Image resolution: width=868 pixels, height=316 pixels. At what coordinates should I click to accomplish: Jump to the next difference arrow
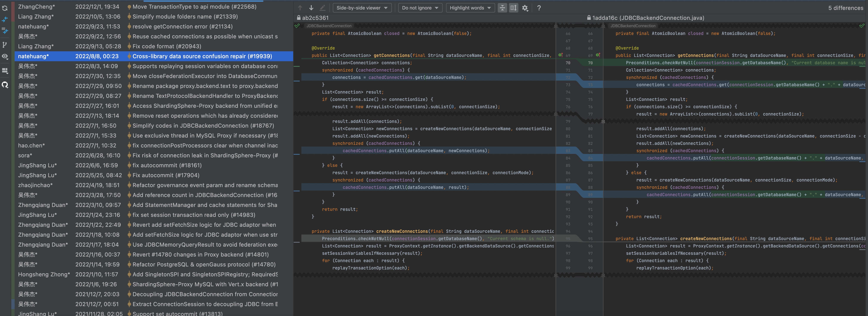coord(311,8)
